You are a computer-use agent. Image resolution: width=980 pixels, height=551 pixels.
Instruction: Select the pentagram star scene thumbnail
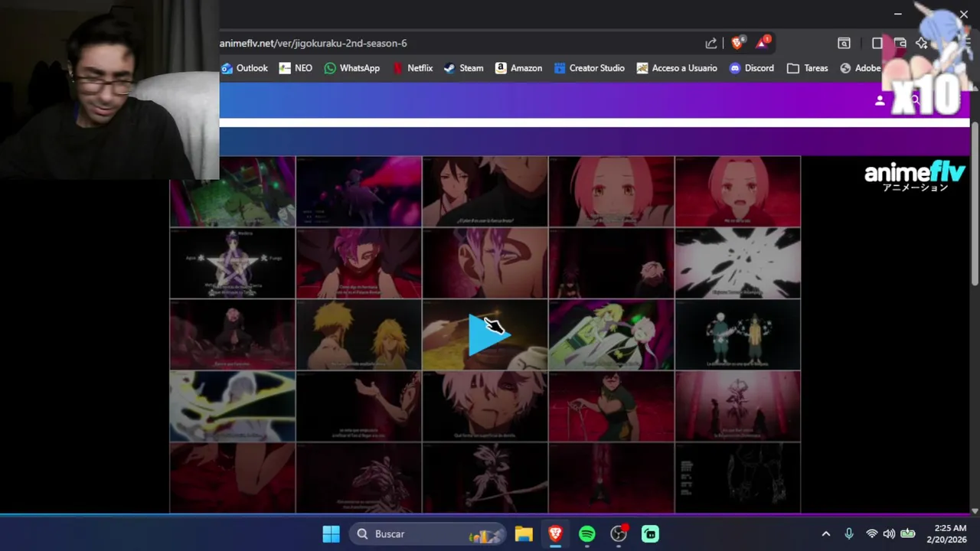click(232, 263)
